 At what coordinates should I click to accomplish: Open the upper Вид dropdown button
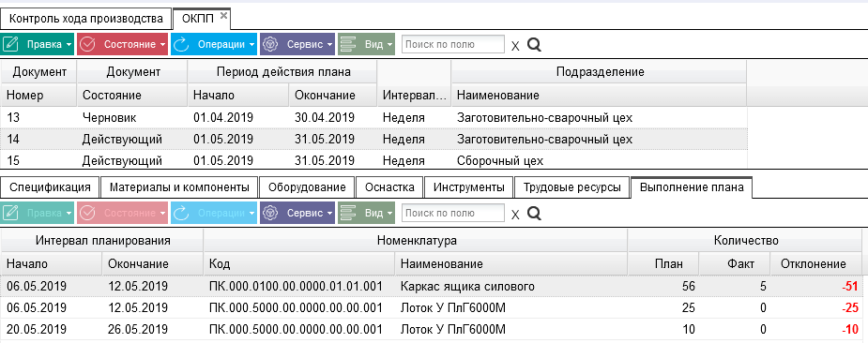(366, 44)
